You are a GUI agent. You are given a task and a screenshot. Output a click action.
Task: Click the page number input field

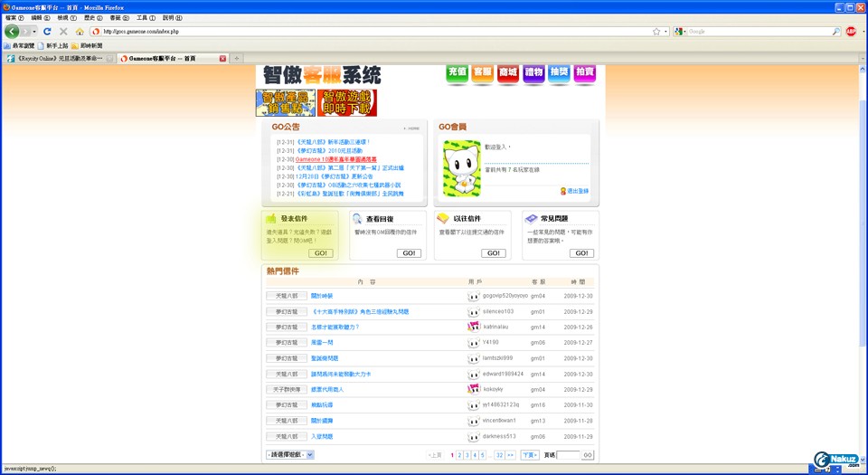pos(568,455)
